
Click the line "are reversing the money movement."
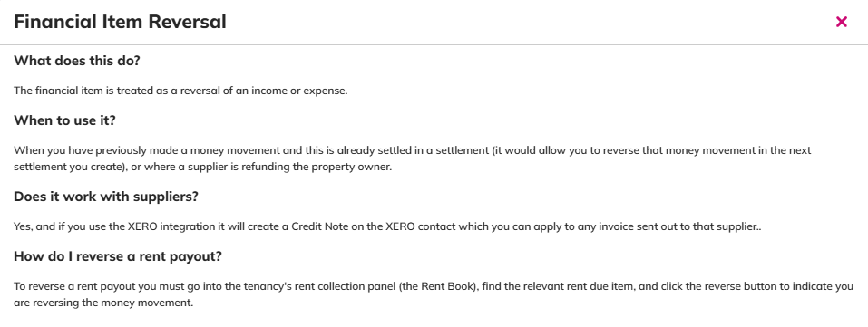(x=103, y=303)
